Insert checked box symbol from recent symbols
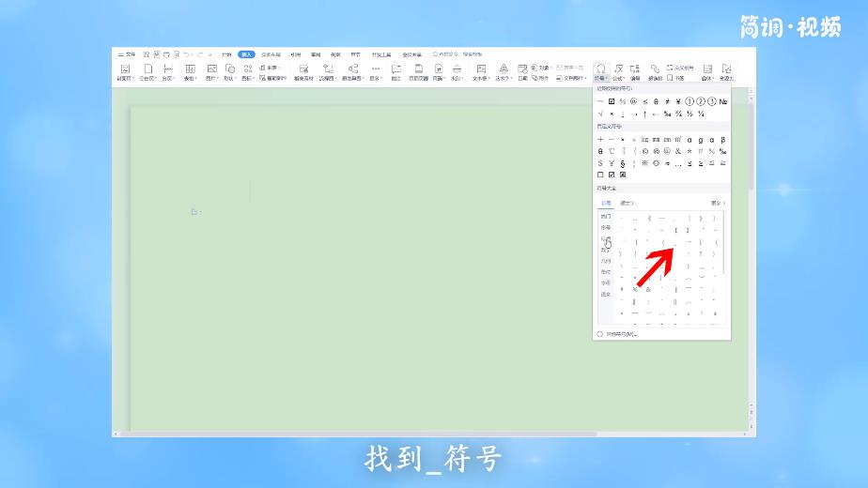This screenshot has height=488, width=868. [612, 101]
